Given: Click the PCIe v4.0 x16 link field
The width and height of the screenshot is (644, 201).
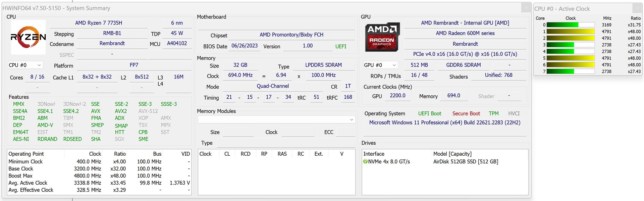Looking at the screenshot, I should (x=465, y=54).
